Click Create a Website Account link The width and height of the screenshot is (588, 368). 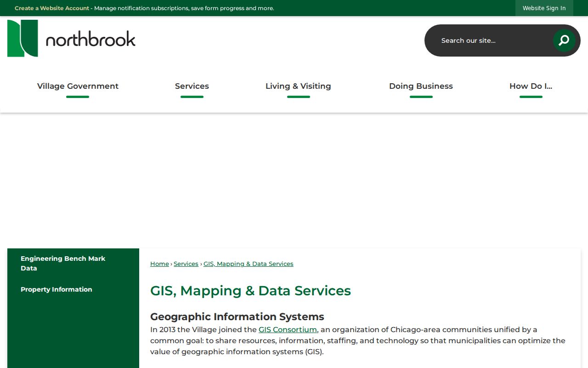coord(52,8)
